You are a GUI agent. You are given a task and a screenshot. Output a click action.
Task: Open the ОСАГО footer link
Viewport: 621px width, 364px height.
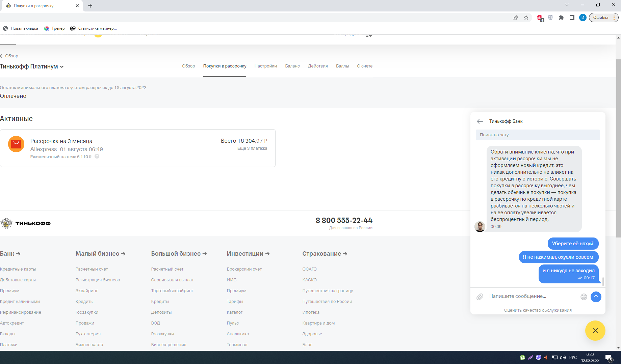pyautogui.click(x=310, y=269)
